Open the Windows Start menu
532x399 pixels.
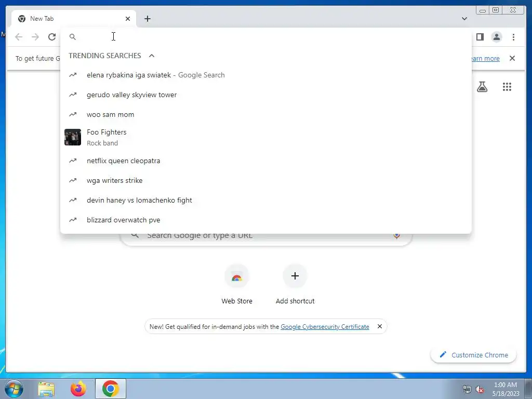click(x=14, y=389)
